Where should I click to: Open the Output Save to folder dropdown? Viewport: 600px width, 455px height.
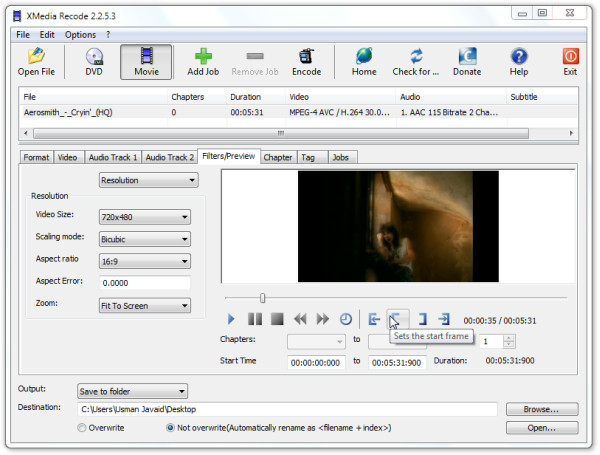click(x=132, y=391)
